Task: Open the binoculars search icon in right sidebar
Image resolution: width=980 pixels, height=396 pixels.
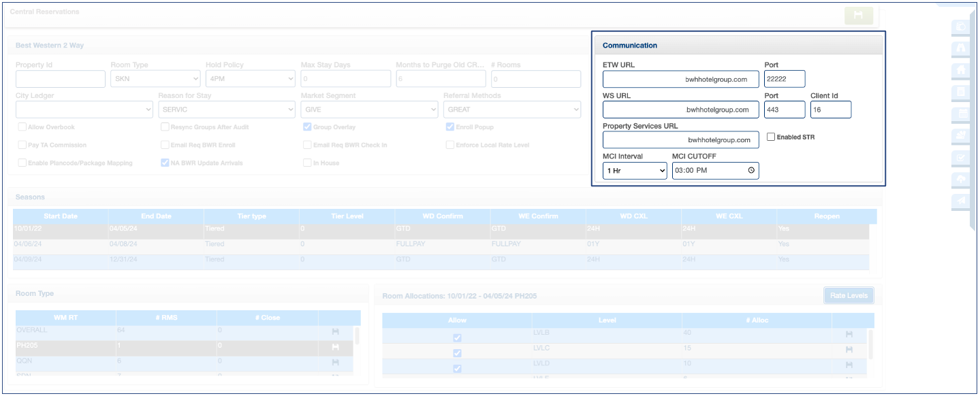Action: click(x=962, y=48)
